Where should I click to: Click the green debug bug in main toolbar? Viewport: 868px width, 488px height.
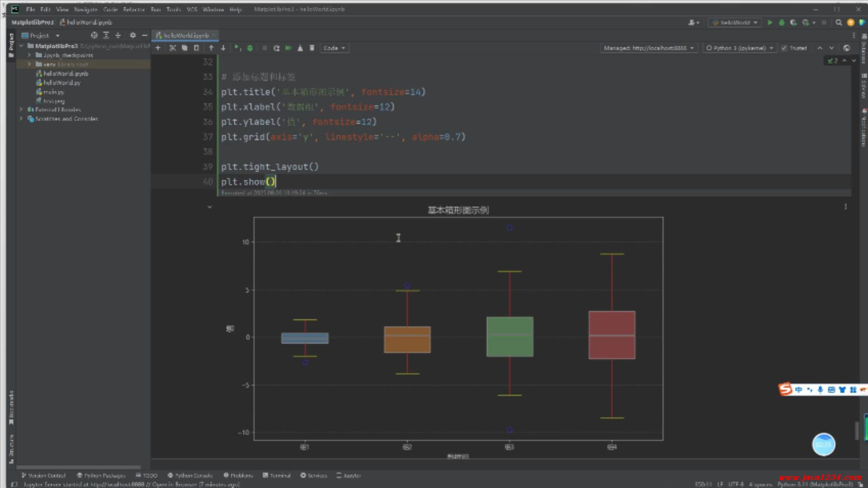pos(781,22)
